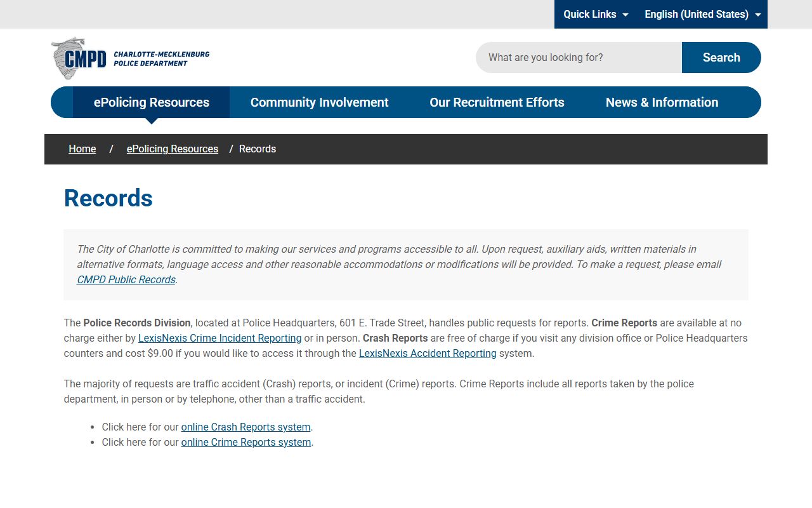812x508 pixels.
Task: Click the Charlotte-Mecklenburg Police Department logo text
Action: point(161,58)
